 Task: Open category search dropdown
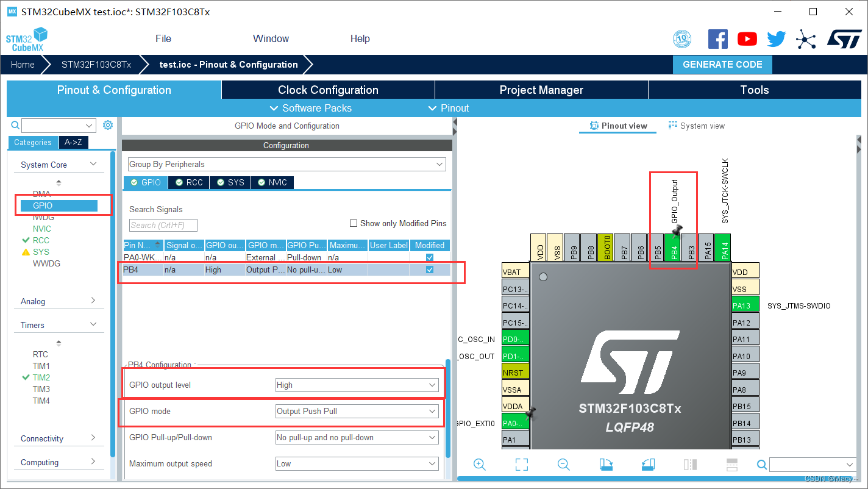tap(89, 126)
